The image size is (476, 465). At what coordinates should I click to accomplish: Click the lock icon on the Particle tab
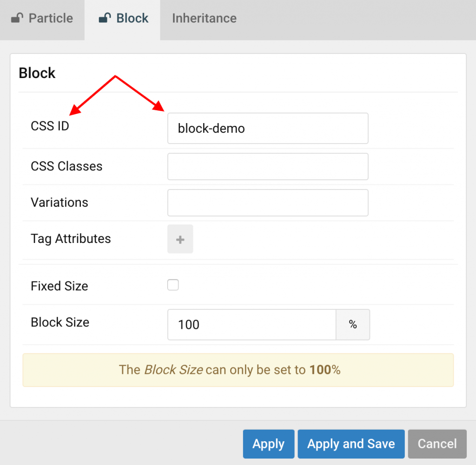17,18
